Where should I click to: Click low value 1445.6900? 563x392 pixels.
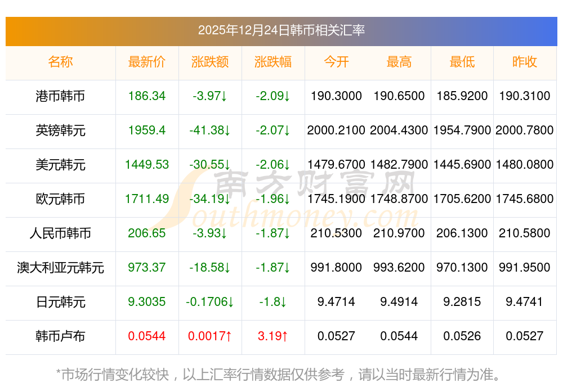[x=462, y=165]
